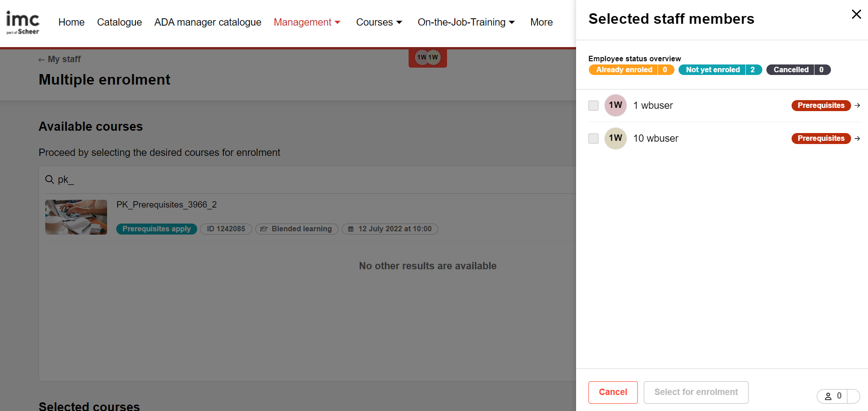Check the box for 10 wbuser
This screenshot has height=411, width=868.
(593, 139)
